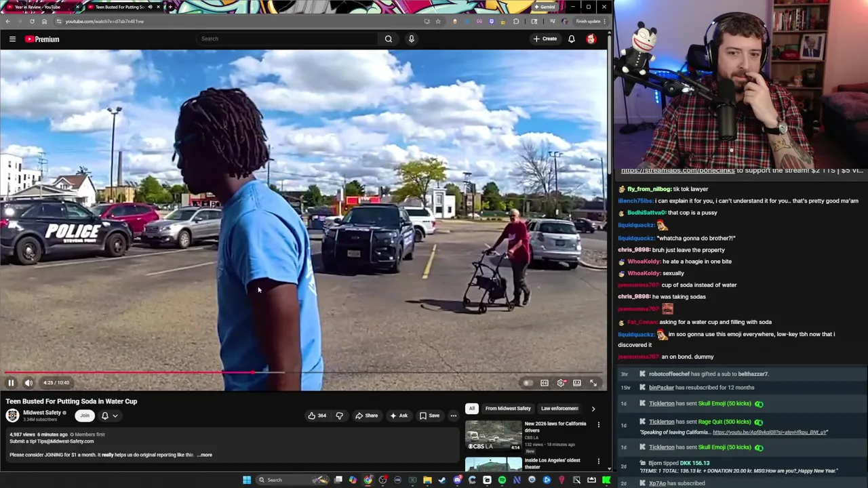Open Spotify from the taskbar
The image size is (868, 488).
(x=502, y=480)
